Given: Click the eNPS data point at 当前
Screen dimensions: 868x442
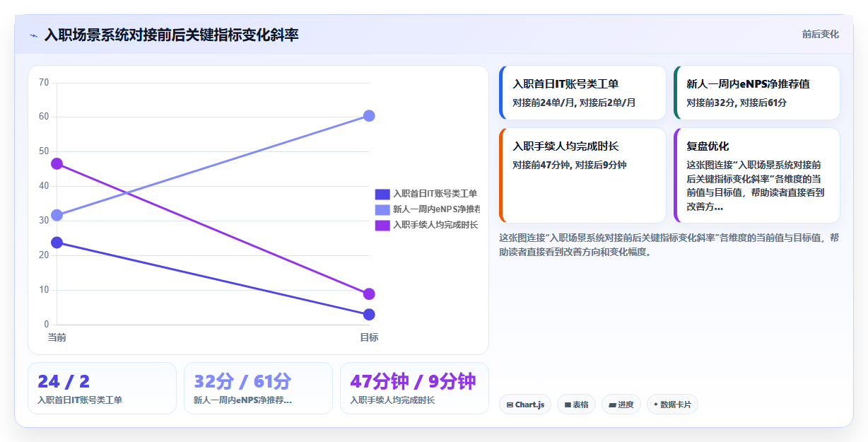Looking at the screenshot, I should (57, 215).
